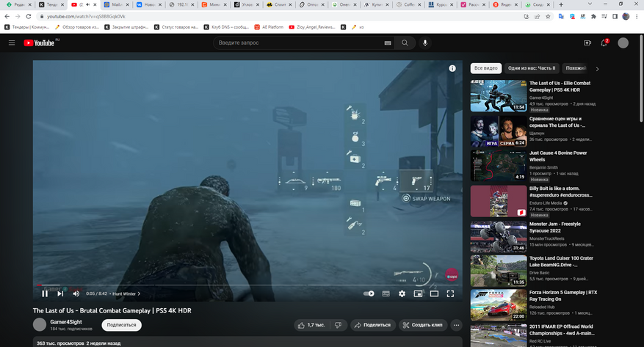This screenshot has width=644, height=347.
Task: Open the YouTube guide hamburger menu
Action: [x=12, y=43]
